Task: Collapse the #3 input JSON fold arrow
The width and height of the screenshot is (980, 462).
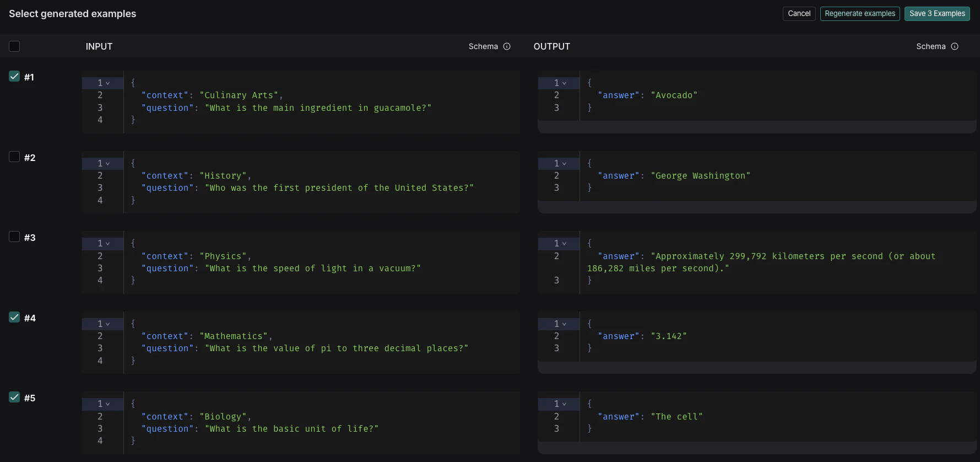Action: pyautogui.click(x=108, y=244)
